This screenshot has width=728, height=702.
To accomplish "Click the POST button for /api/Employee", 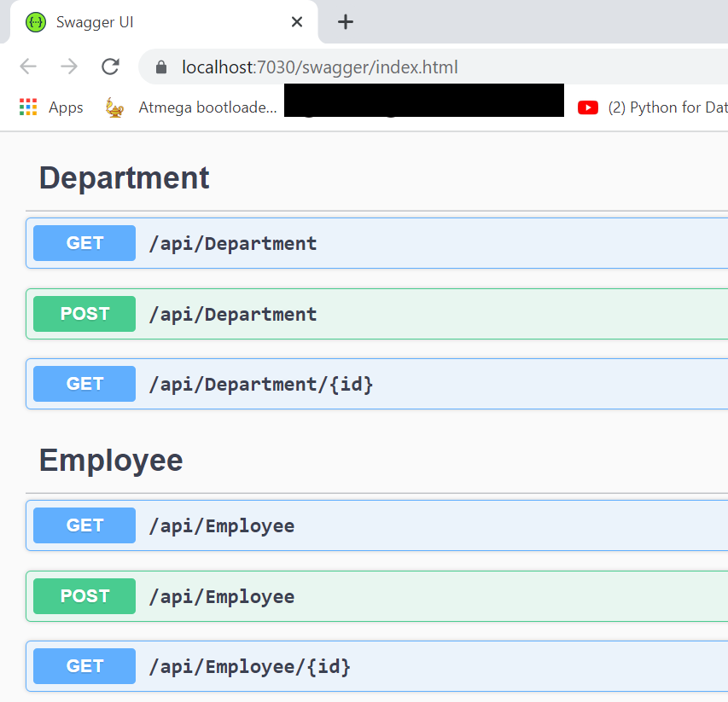I will (84, 596).
